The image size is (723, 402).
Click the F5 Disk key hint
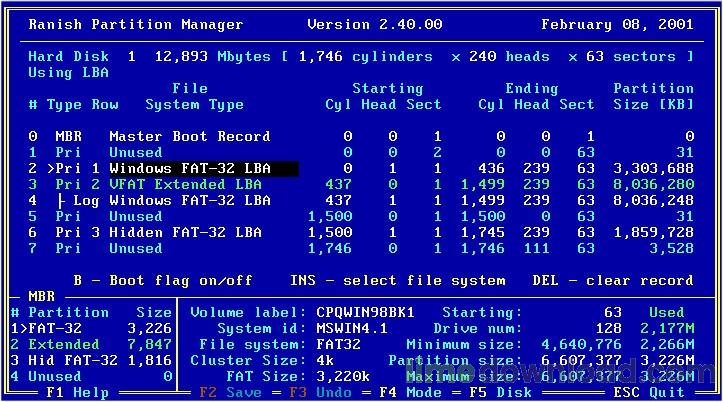pyautogui.click(x=500, y=393)
